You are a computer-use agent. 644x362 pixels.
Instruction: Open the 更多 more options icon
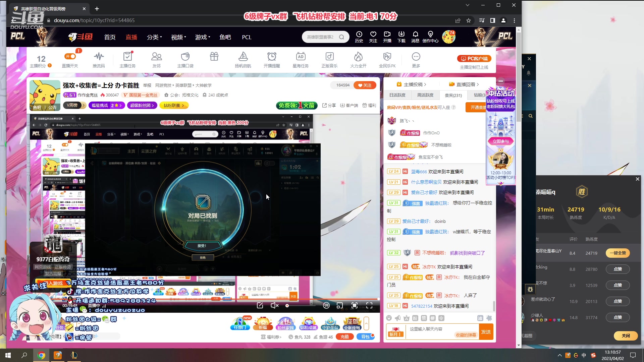[x=416, y=60]
